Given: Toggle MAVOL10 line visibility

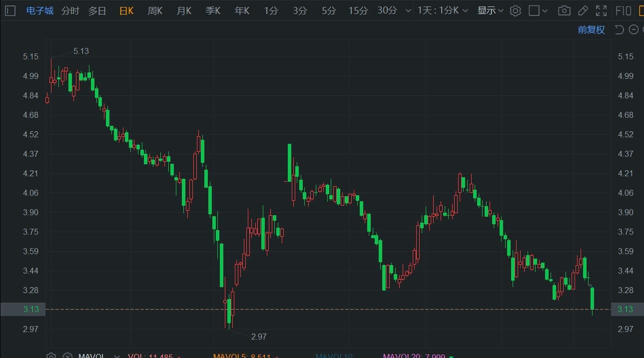Looking at the screenshot, I should point(335,356).
